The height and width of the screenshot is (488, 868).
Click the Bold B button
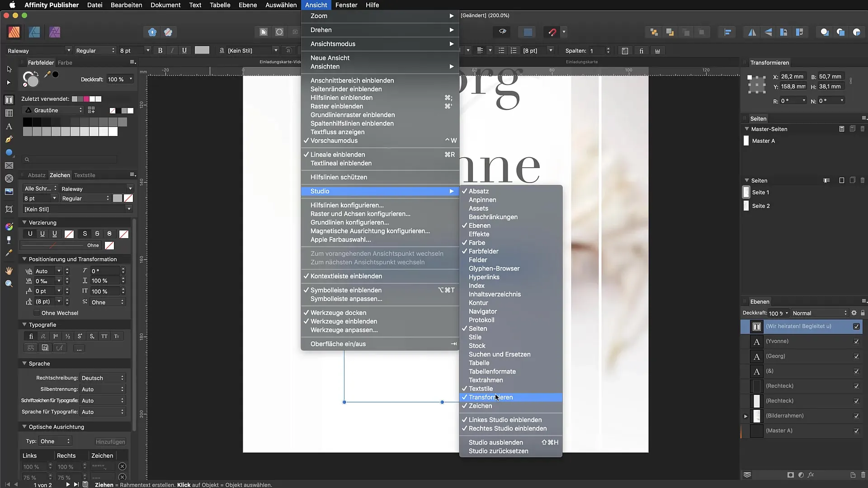pos(160,51)
